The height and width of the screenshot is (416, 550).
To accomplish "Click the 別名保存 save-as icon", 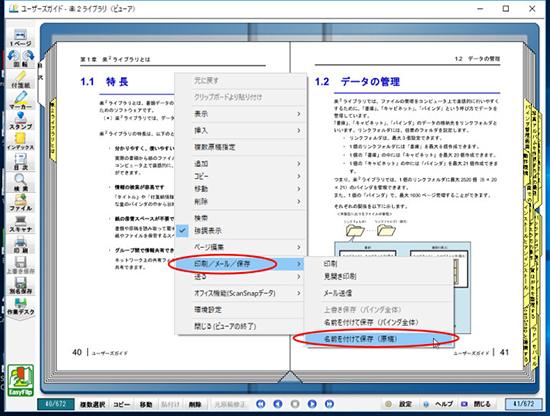I will coord(20,286).
